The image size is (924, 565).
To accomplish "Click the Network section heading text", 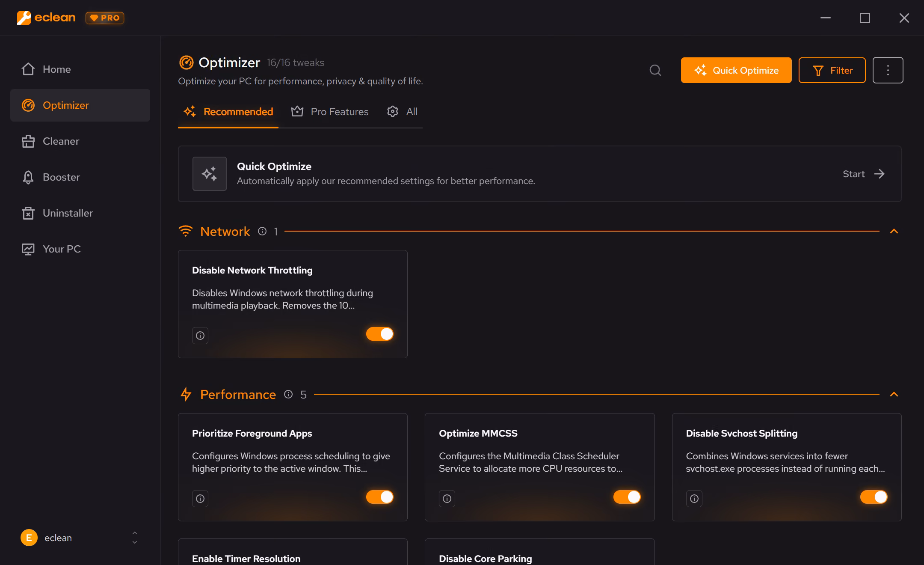I will pyautogui.click(x=225, y=232).
